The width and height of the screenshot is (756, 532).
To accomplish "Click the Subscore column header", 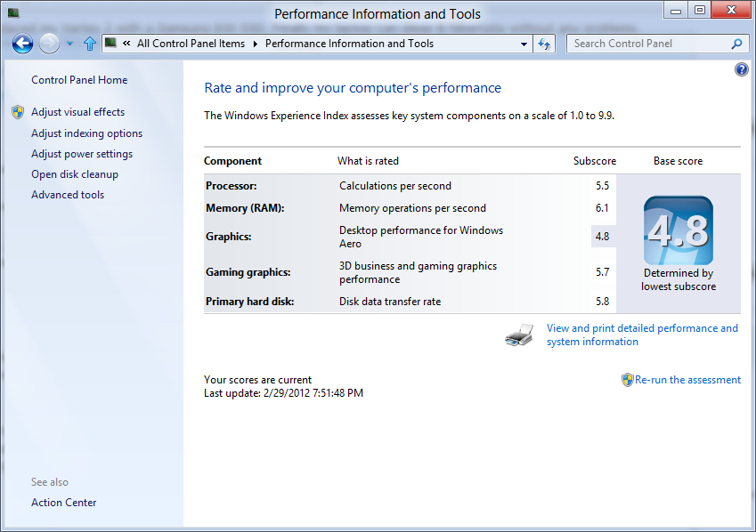I will pos(595,161).
